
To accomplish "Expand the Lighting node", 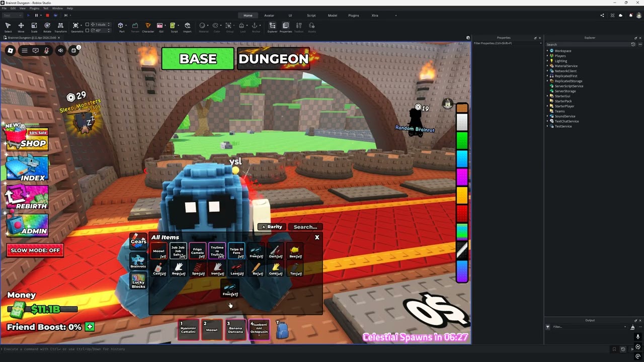I will pyautogui.click(x=547, y=61).
